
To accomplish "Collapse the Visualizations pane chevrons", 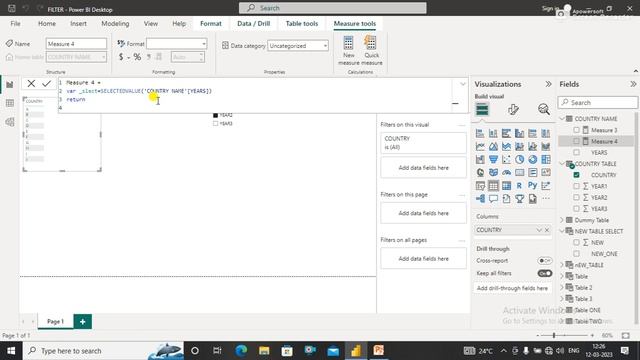I will click(x=548, y=84).
